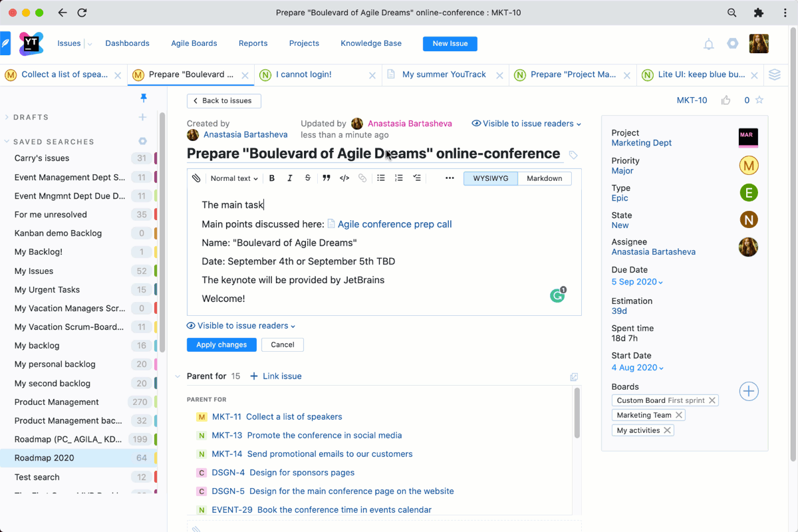
Task: Switch editor to WYSIWYG mode
Action: click(490, 178)
